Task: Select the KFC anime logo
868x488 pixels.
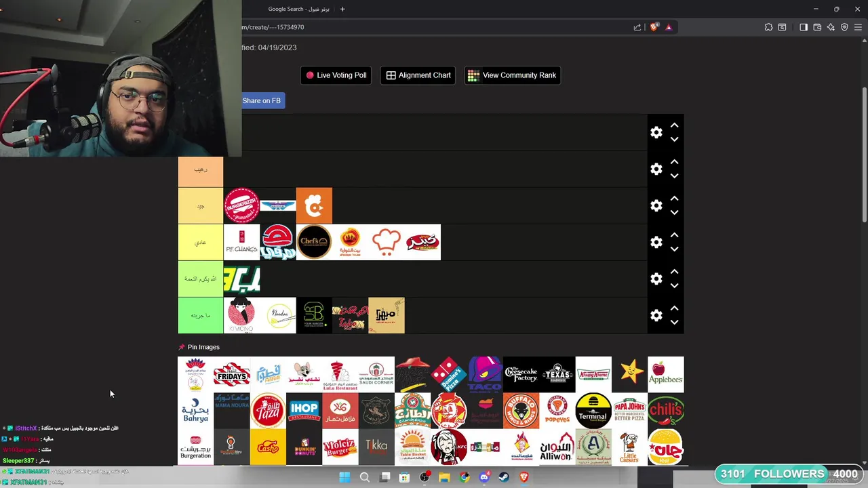Action: [x=449, y=447]
